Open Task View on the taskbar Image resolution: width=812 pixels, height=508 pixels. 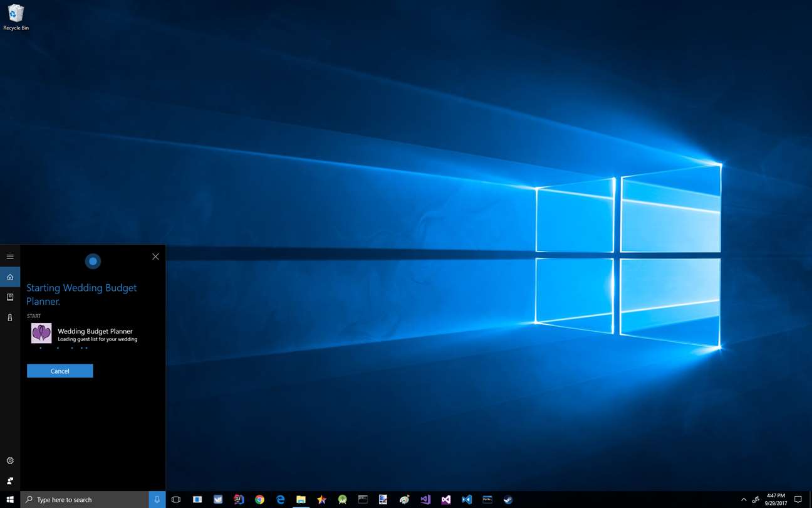[176, 500]
